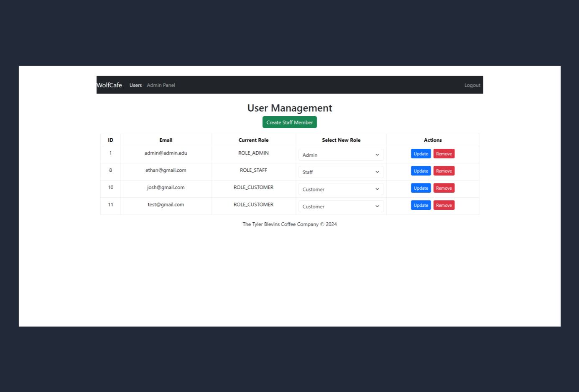Expand role selector for josh@gmail.com
The image size is (579, 392).
coord(341,189)
